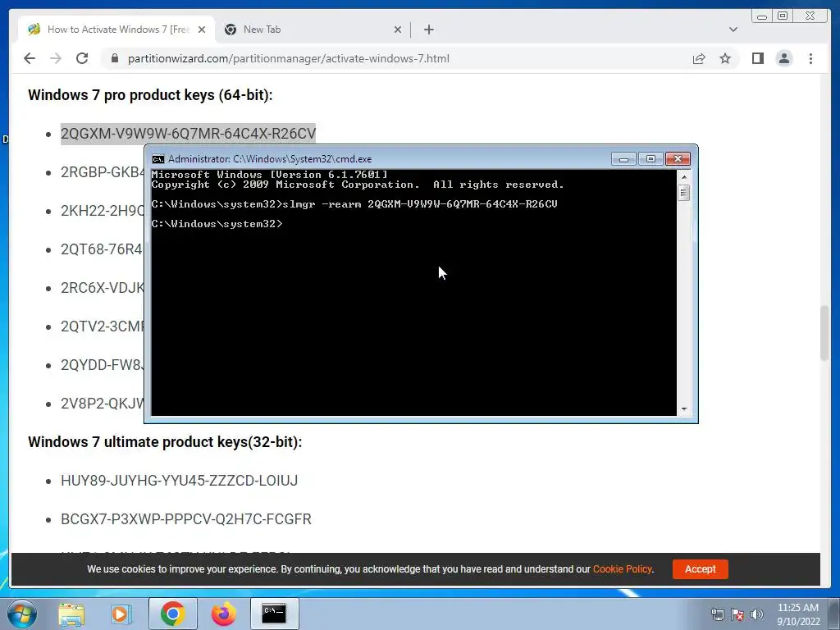
Task: Expand the tab search chevron
Action: click(733, 30)
